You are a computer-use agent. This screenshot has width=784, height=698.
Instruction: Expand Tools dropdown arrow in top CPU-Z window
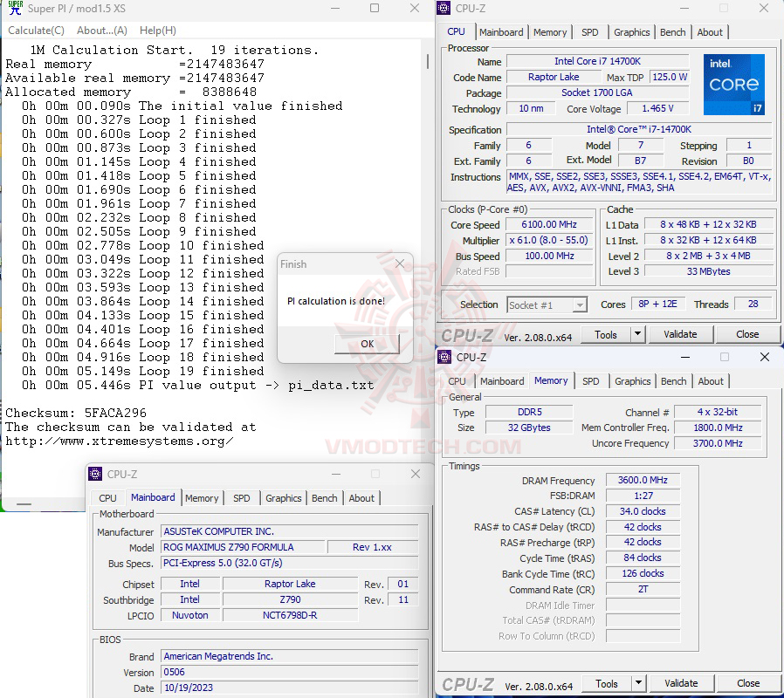pyautogui.click(x=637, y=335)
